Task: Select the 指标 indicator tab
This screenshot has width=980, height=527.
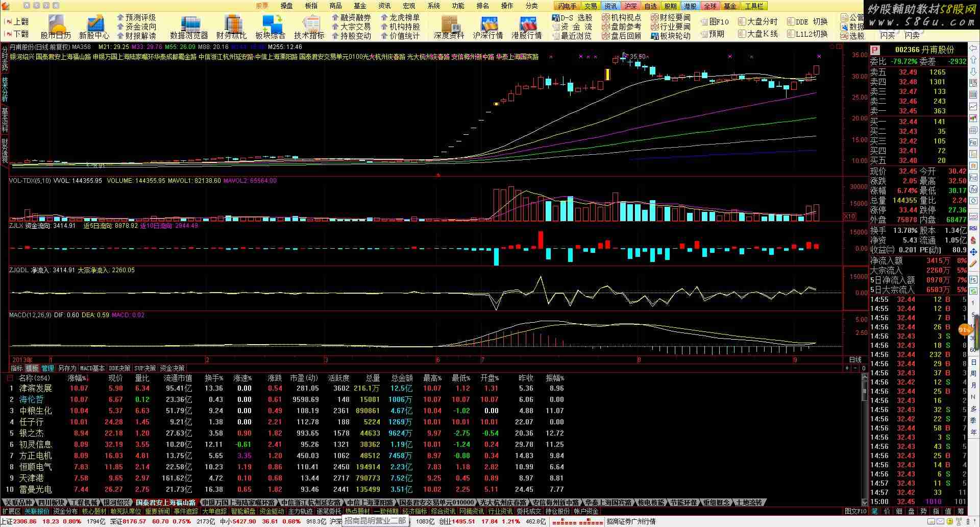Action: (17, 368)
